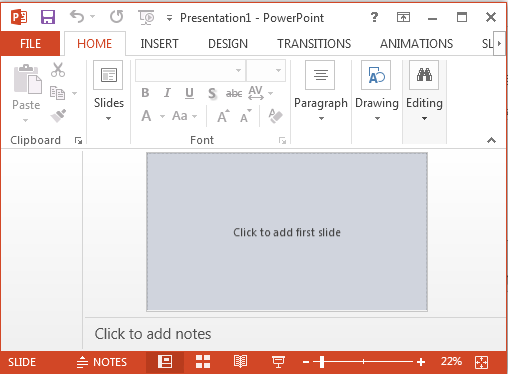Switch to the ANIMATIONS tab
The image size is (508, 374).
[x=417, y=44]
